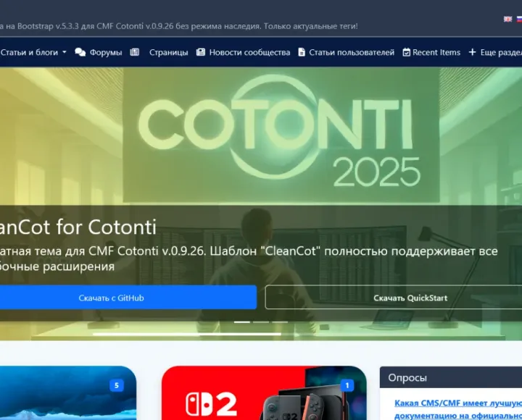Screen dimensions: 522x420
Task: Select the third carousel slide indicator
Action: 280,322
